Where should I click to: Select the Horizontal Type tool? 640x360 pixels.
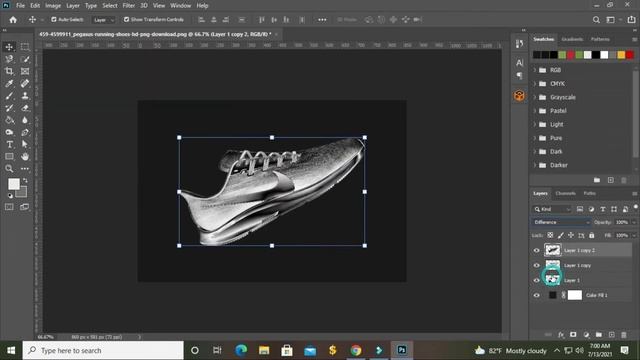pyautogui.click(x=9, y=144)
